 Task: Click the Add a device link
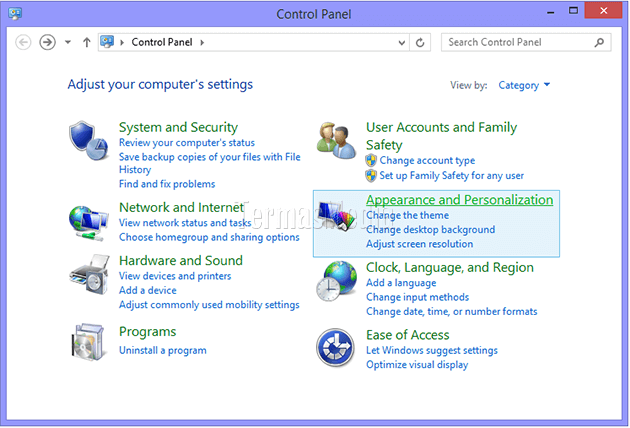[x=148, y=290]
